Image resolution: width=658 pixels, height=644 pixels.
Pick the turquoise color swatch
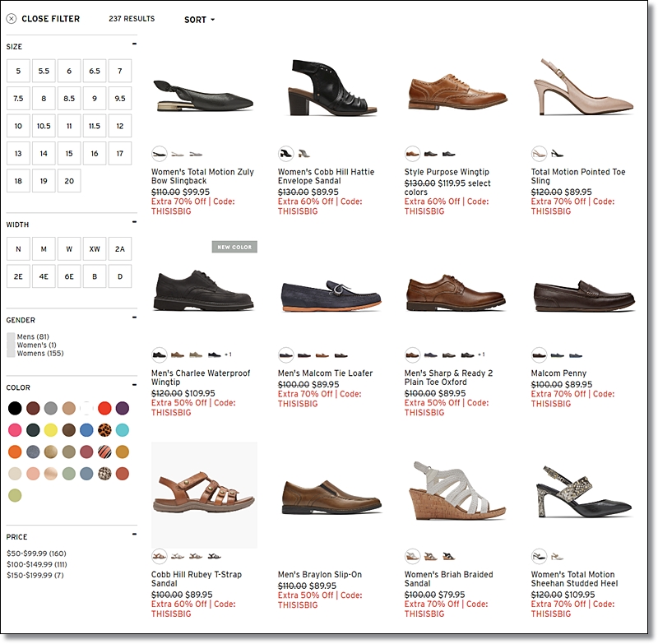123,430
